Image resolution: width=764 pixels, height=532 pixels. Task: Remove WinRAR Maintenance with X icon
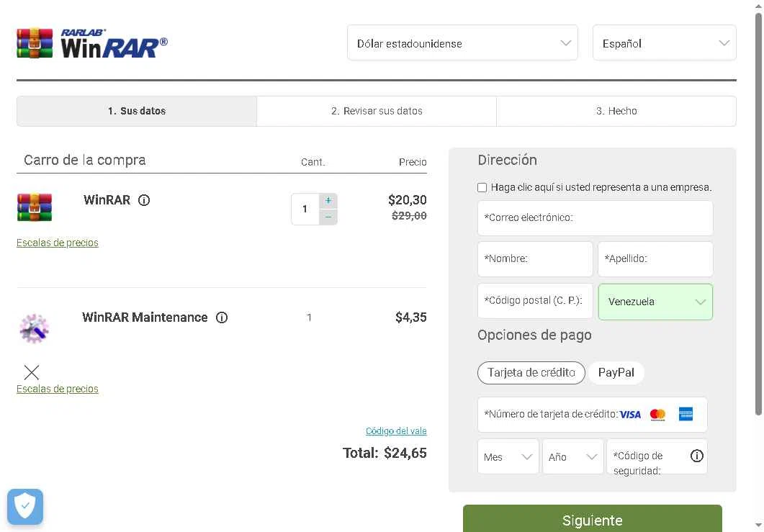[x=31, y=372]
